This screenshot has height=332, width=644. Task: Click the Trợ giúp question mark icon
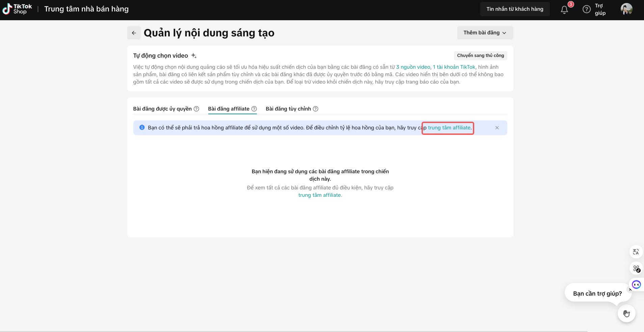(x=587, y=9)
